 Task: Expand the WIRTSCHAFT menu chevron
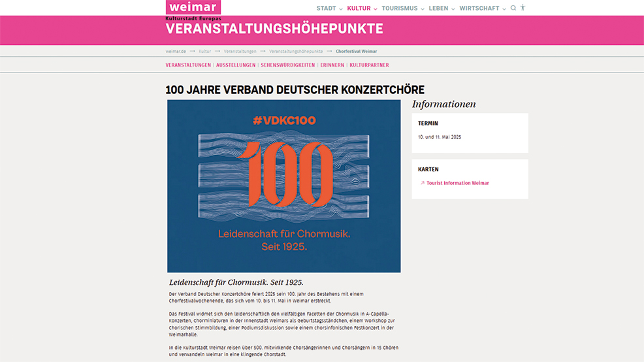tap(504, 9)
